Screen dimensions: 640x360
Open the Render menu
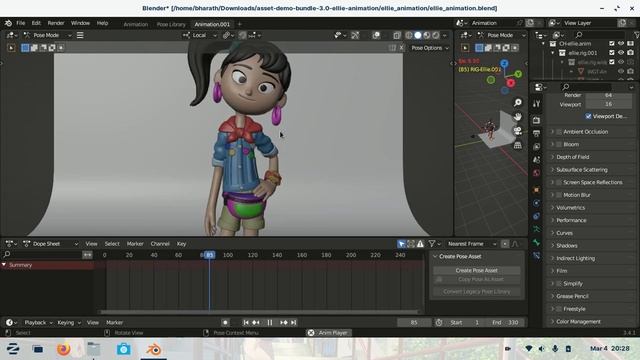pyautogui.click(x=56, y=23)
